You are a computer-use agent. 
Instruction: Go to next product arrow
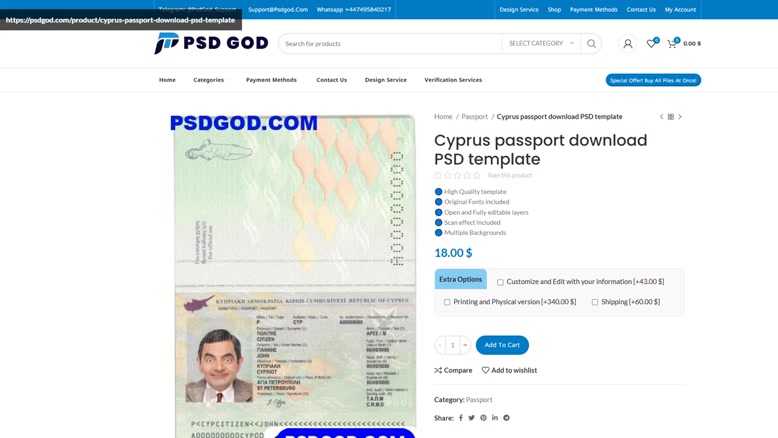click(x=680, y=117)
